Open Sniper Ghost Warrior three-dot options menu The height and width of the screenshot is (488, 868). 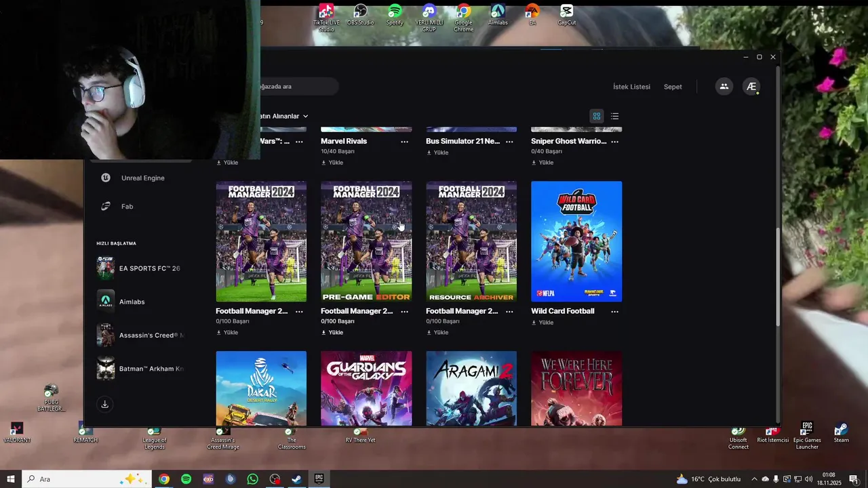pyautogui.click(x=614, y=142)
